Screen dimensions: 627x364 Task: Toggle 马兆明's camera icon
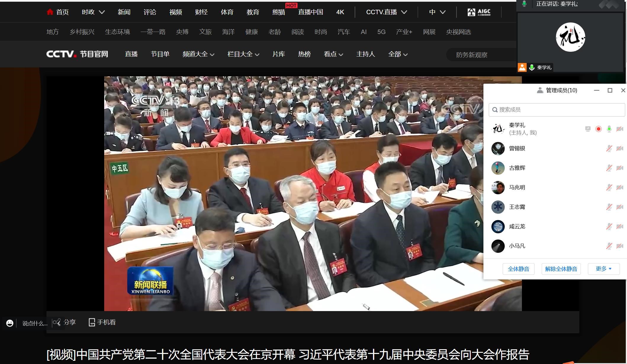coord(620,187)
